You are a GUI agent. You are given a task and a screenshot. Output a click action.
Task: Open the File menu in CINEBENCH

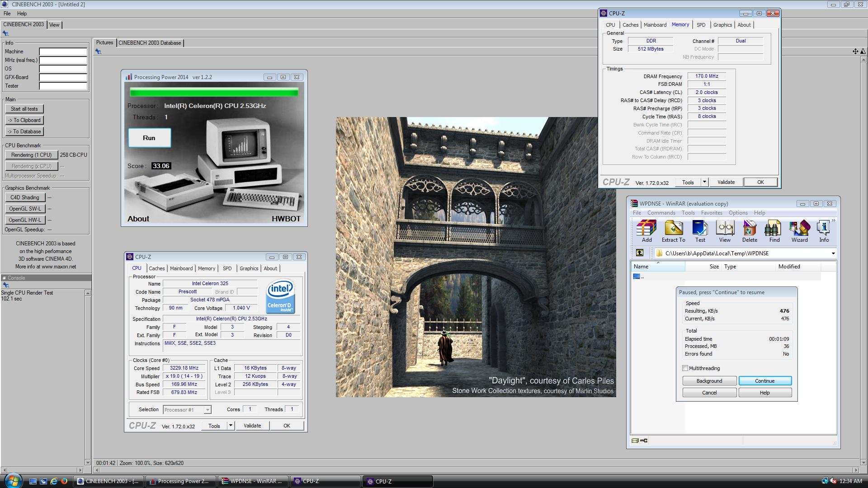(x=7, y=14)
